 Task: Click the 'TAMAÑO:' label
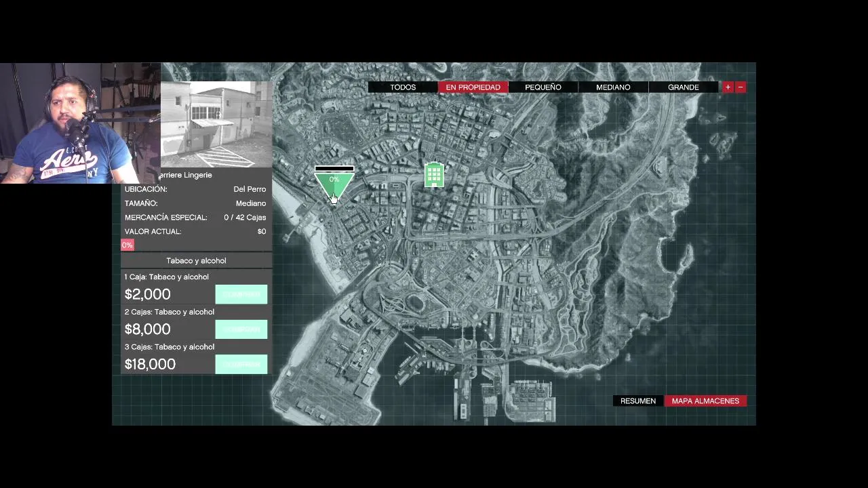click(x=141, y=203)
